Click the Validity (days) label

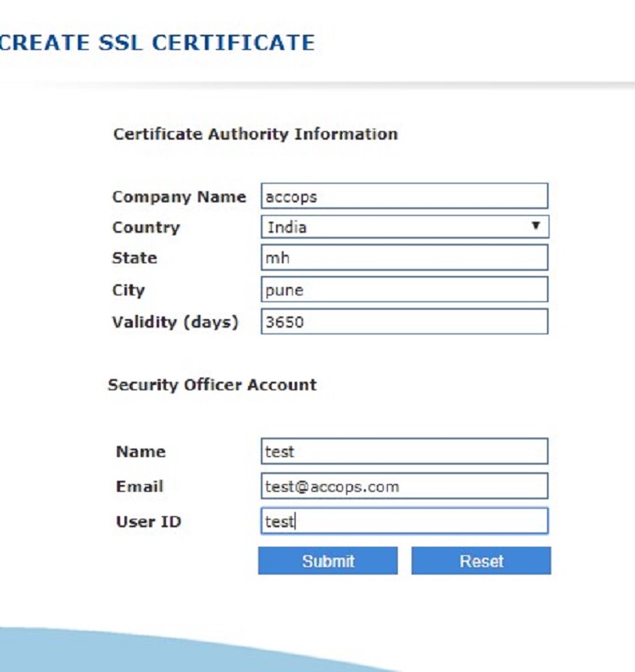(175, 322)
